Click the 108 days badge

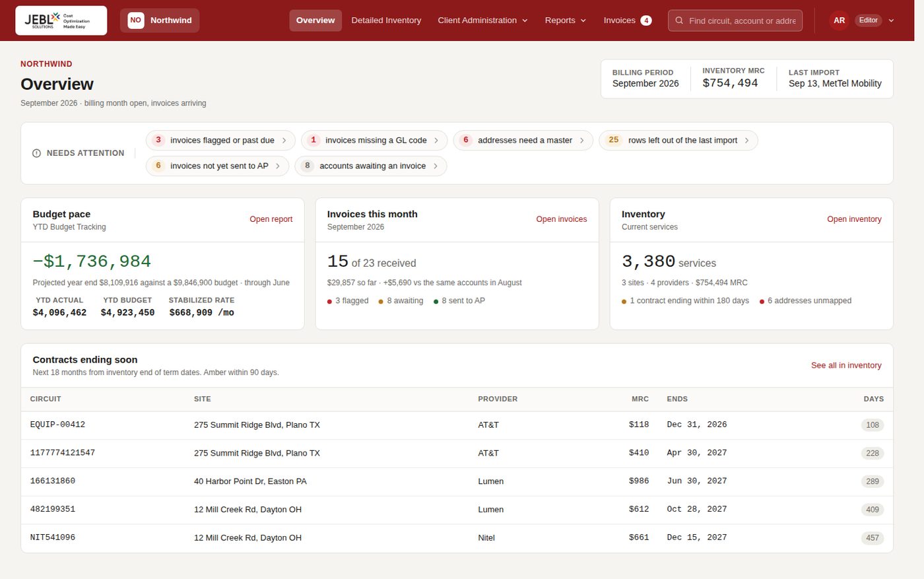[x=873, y=425]
